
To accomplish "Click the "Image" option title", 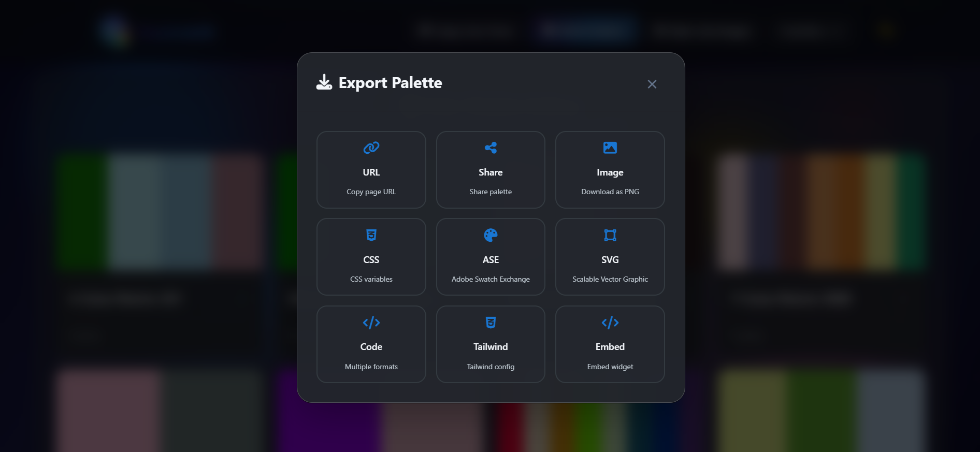I will [x=610, y=172].
